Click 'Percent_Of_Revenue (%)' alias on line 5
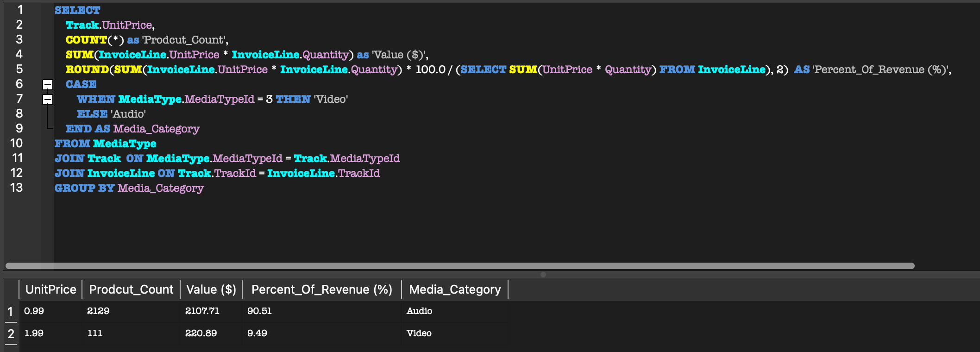The image size is (980, 352). (x=882, y=69)
